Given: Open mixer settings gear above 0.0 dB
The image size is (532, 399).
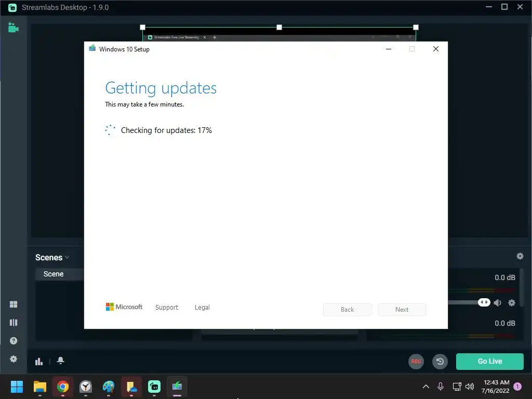Looking at the screenshot, I should click(x=520, y=256).
